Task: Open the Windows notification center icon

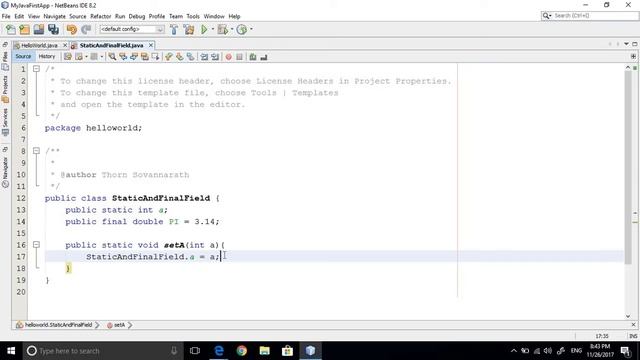Action: point(625,351)
